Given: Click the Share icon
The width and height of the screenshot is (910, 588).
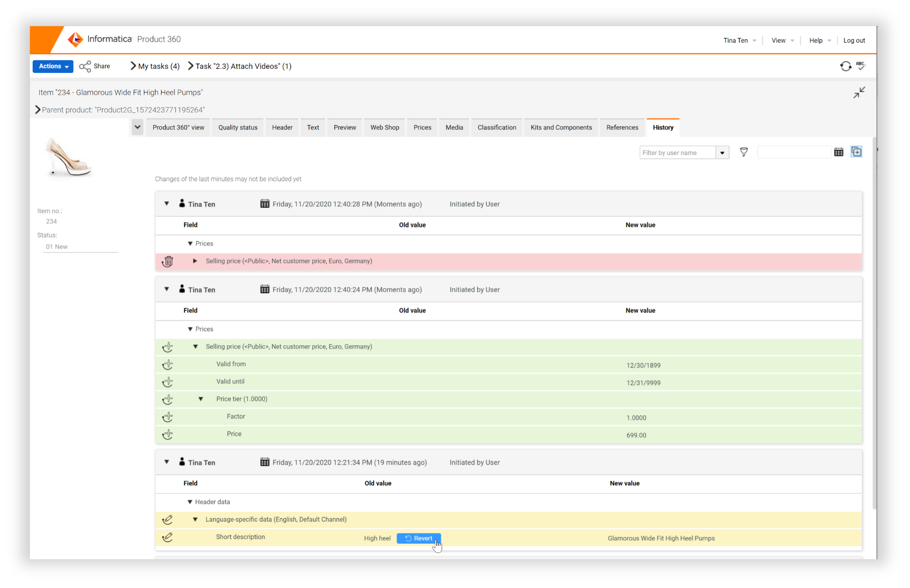Looking at the screenshot, I should coord(85,66).
